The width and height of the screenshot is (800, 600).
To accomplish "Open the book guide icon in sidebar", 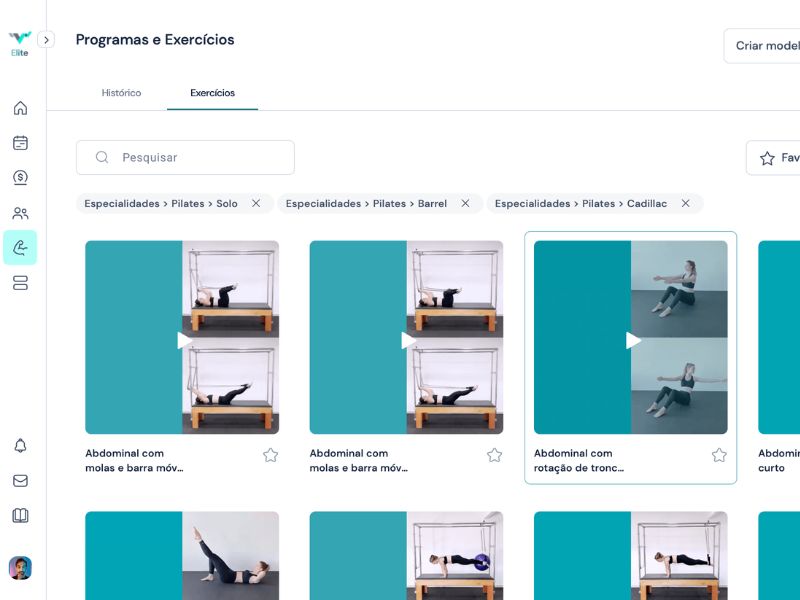I will coord(20,515).
